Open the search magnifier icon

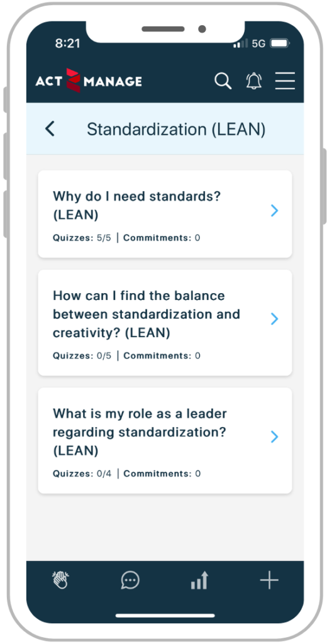coord(223,80)
